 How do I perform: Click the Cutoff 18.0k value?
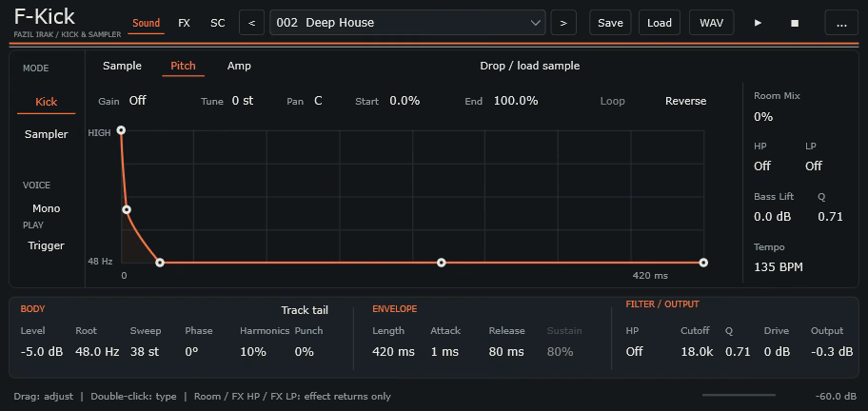tap(697, 352)
